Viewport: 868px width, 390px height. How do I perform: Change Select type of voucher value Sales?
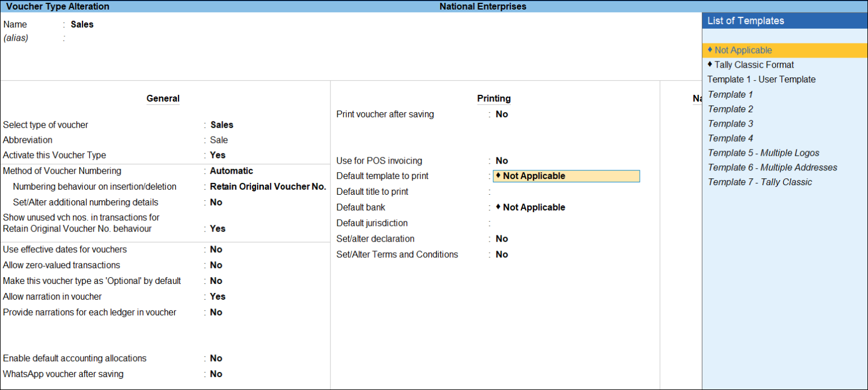222,125
